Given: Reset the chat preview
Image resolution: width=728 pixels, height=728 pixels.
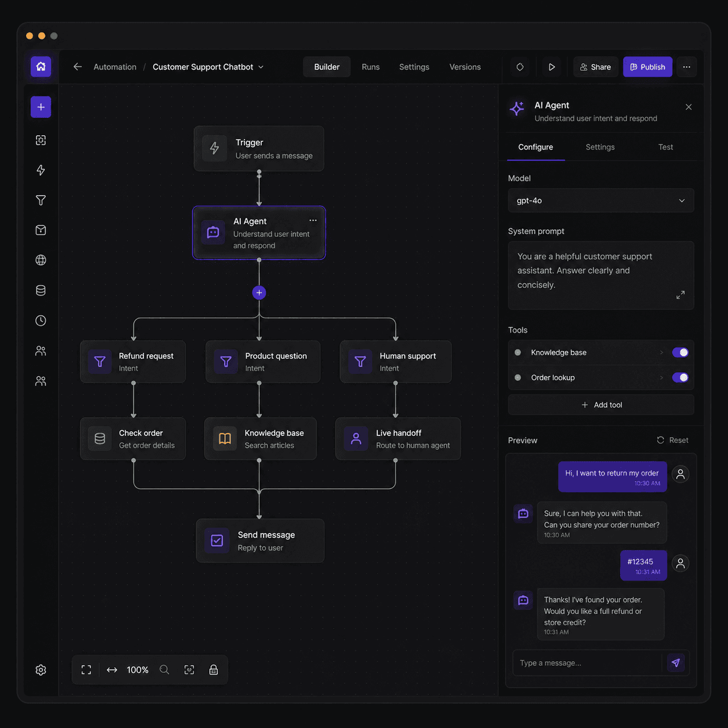Looking at the screenshot, I should point(672,440).
